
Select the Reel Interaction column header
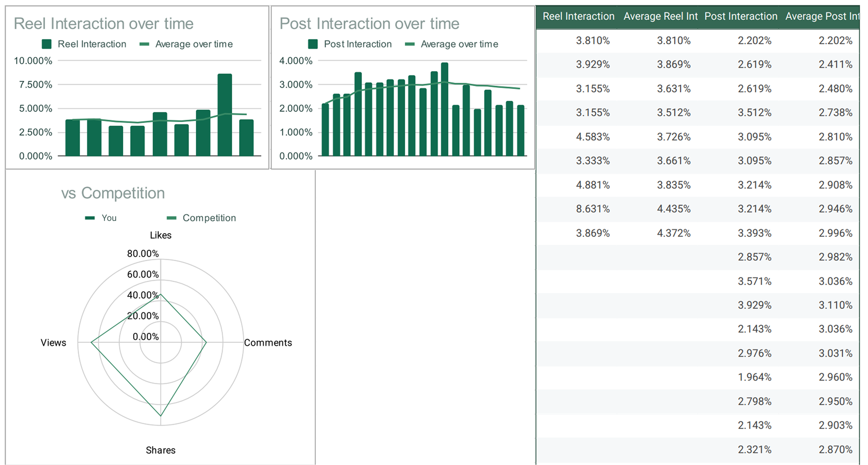pos(578,17)
